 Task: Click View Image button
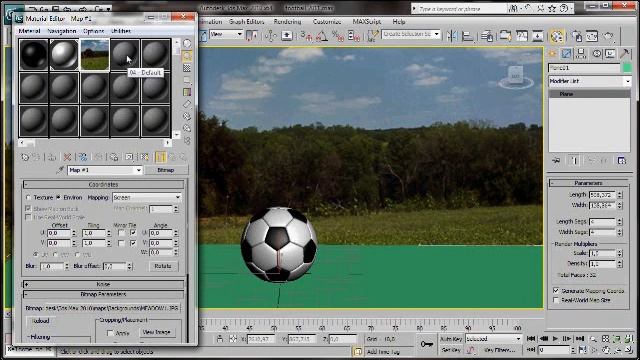(x=156, y=332)
